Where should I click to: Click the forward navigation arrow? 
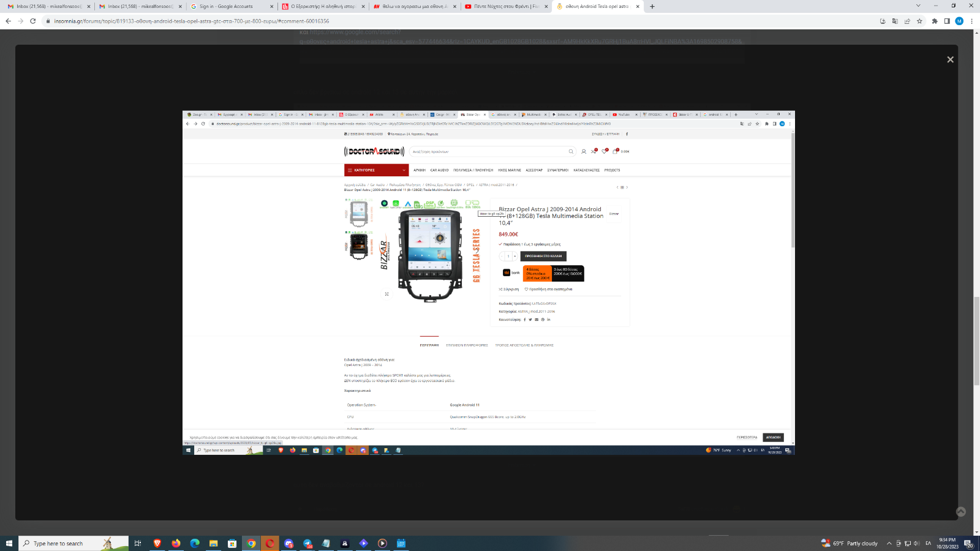pyautogui.click(x=20, y=21)
